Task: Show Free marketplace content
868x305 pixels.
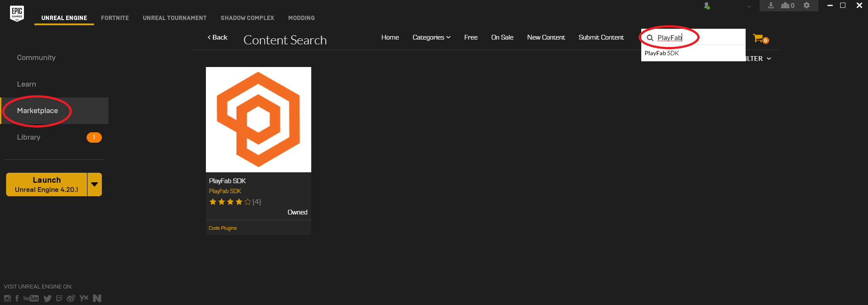Action: coord(471,37)
